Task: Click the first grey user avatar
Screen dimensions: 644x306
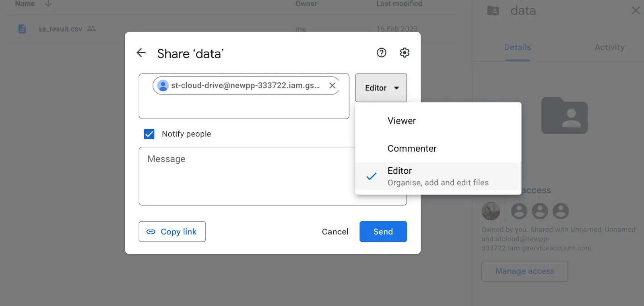Action: click(x=519, y=211)
